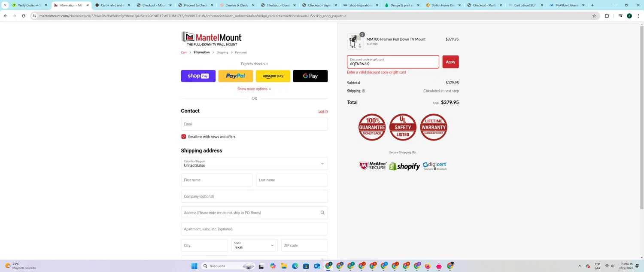This screenshot has width=644, height=272.
Task: Switch to the Shop Inspirational tab
Action: click(361, 5)
